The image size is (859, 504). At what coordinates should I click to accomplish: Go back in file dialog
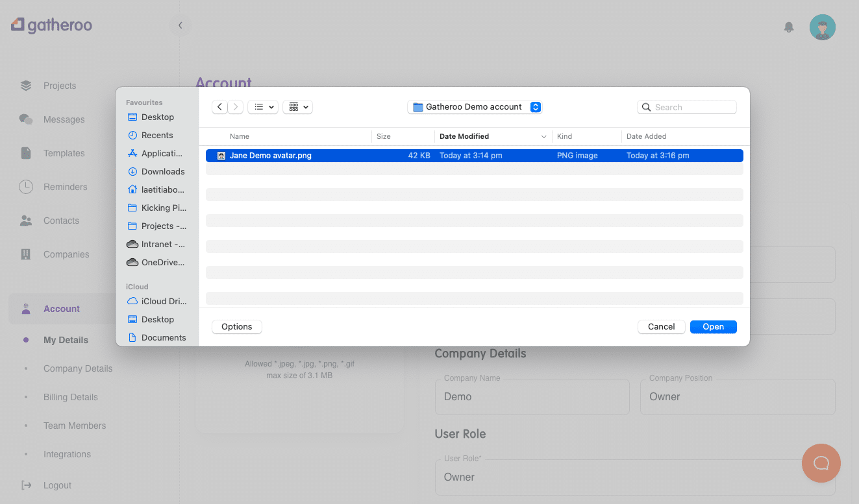pos(219,107)
